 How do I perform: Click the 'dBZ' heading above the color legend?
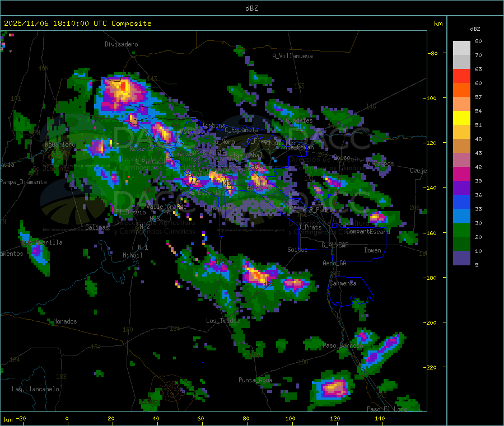tap(475, 29)
